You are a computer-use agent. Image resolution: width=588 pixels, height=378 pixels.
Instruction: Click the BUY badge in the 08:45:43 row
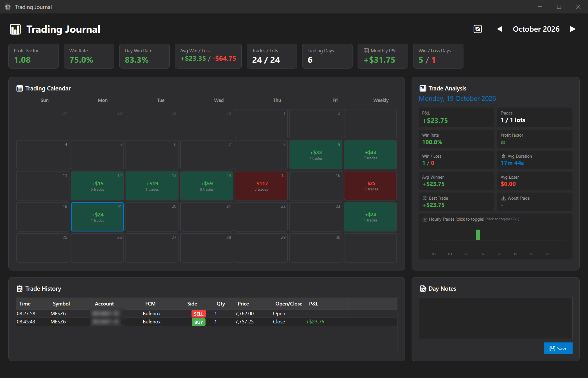(199, 322)
